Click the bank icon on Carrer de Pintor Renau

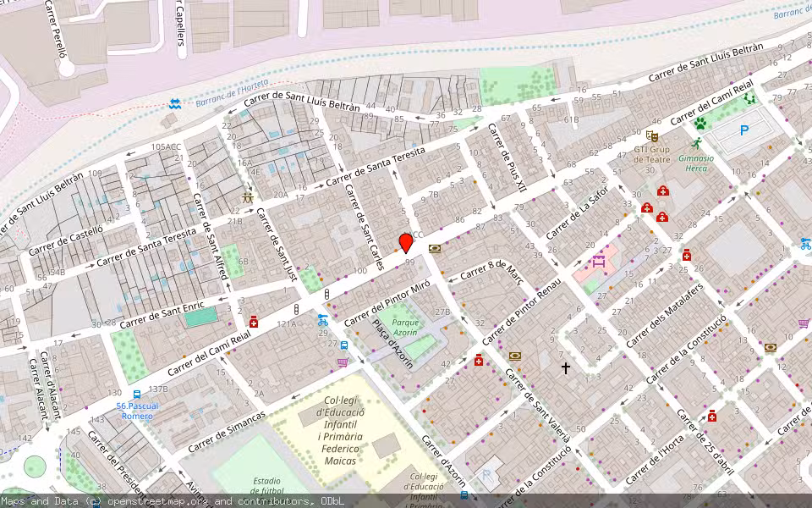pyautogui.click(x=514, y=355)
